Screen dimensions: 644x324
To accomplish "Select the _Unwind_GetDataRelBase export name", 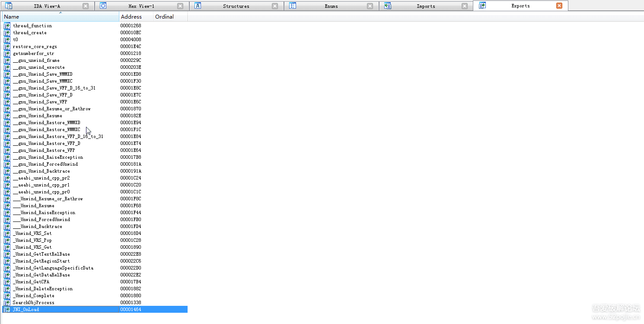I will point(41,275).
